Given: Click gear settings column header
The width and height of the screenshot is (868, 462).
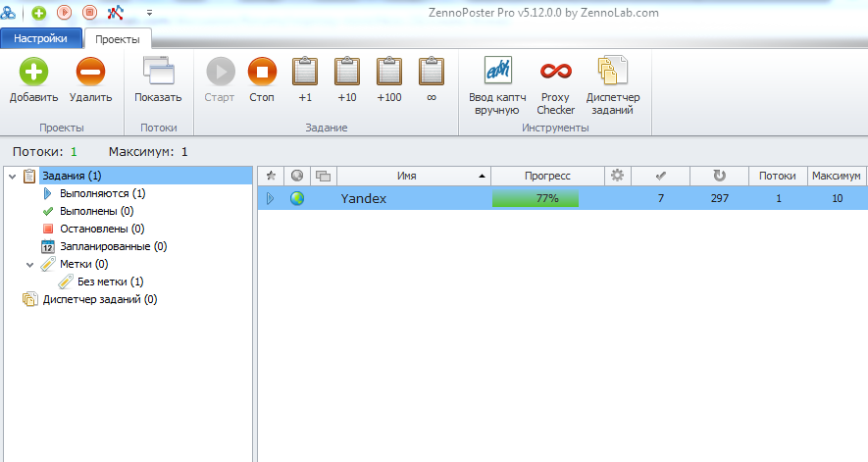Looking at the screenshot, I should tap(617, 176).
